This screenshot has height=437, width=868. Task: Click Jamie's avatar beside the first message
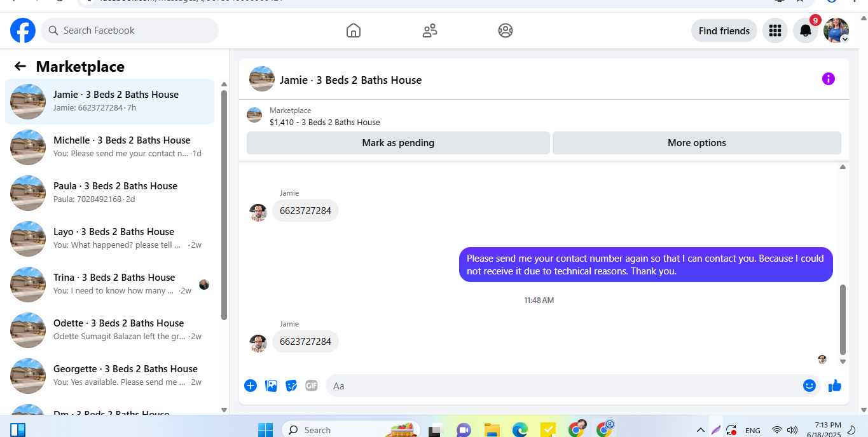click(x=258, y=212)
